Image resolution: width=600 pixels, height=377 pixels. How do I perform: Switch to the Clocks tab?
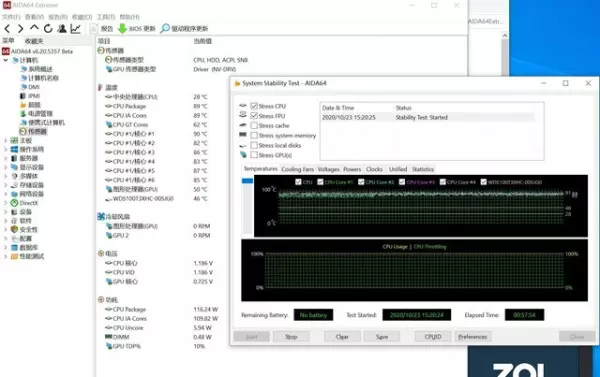[x=374, y=169]
